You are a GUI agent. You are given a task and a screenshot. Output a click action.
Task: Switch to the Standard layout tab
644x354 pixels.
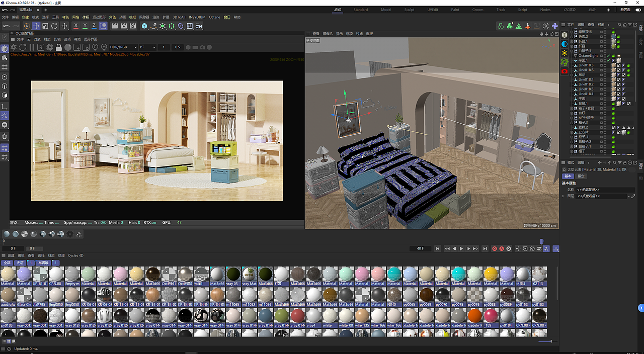[360, 10]
